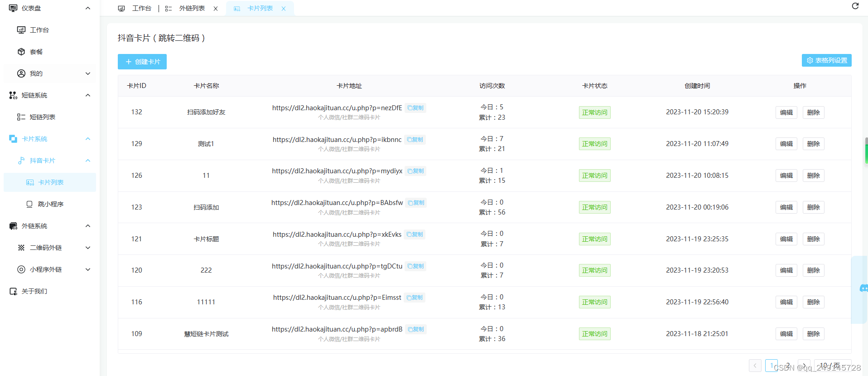The image size is (868, 376).
Task: Open 关于我们 in the sidebar
Action: click(50, 291)
